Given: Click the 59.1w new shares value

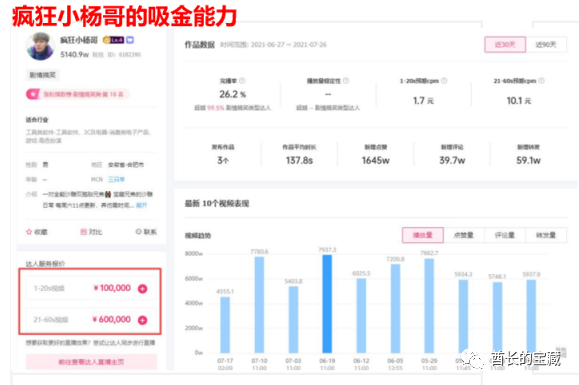Looking at the screenshot, I should 528,161.
